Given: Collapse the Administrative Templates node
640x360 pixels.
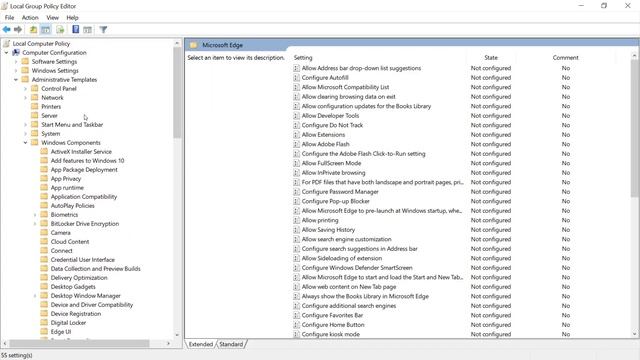Looking at the screenshot, I should 16,80.
